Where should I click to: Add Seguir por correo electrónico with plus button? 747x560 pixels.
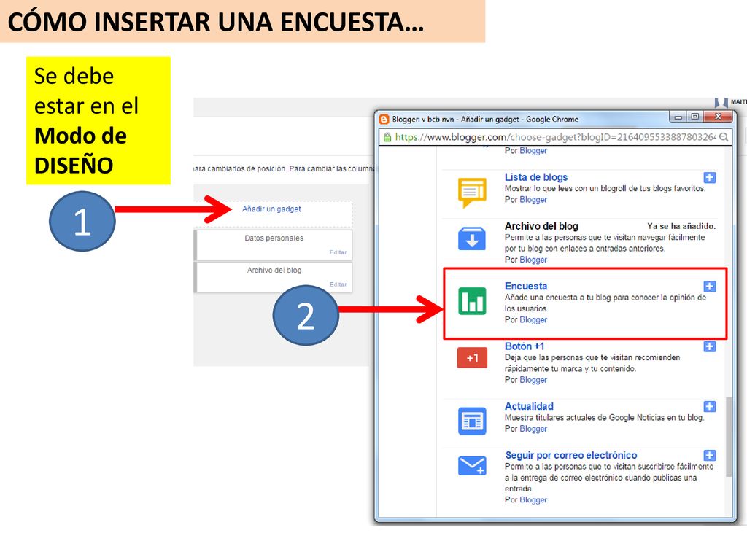pos(709,455)
